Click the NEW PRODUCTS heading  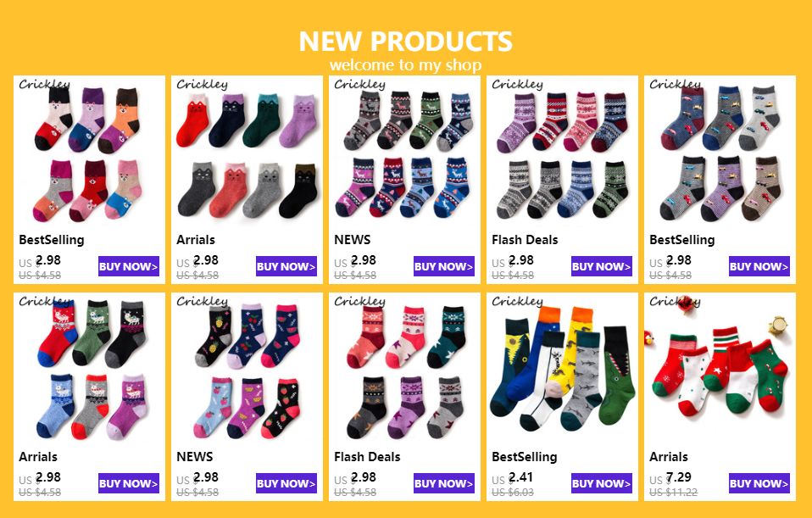pos(405,42)
